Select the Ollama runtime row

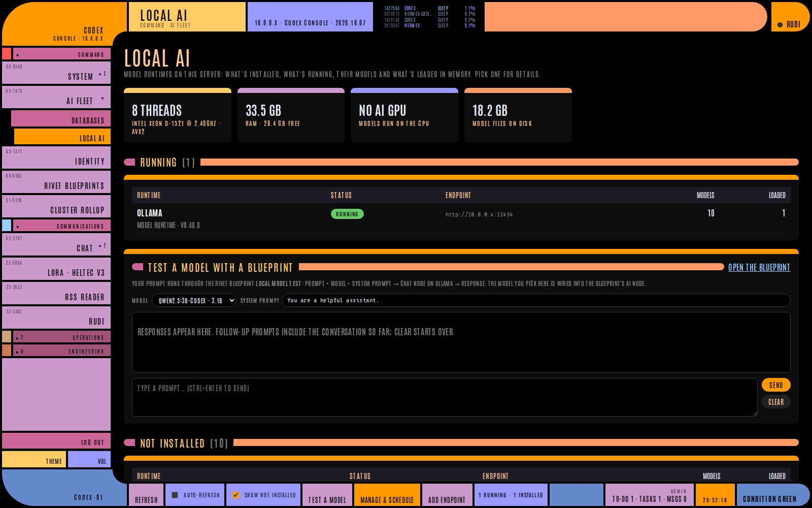pos(461,218)
